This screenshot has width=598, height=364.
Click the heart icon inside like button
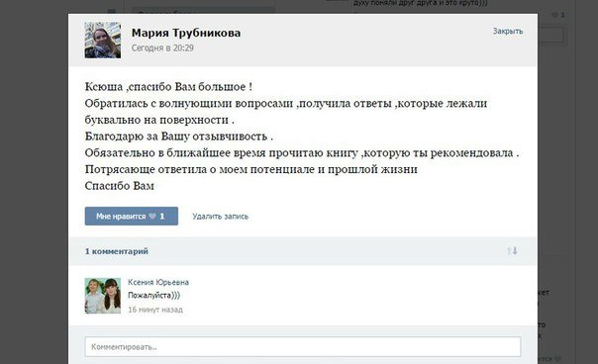[152, 216]
